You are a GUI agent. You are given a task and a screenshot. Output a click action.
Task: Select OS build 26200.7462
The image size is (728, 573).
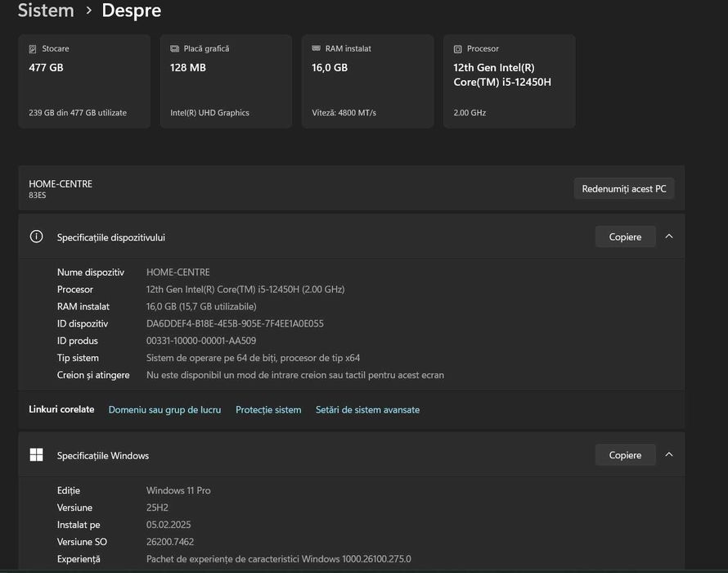click(x=170, y=542)
